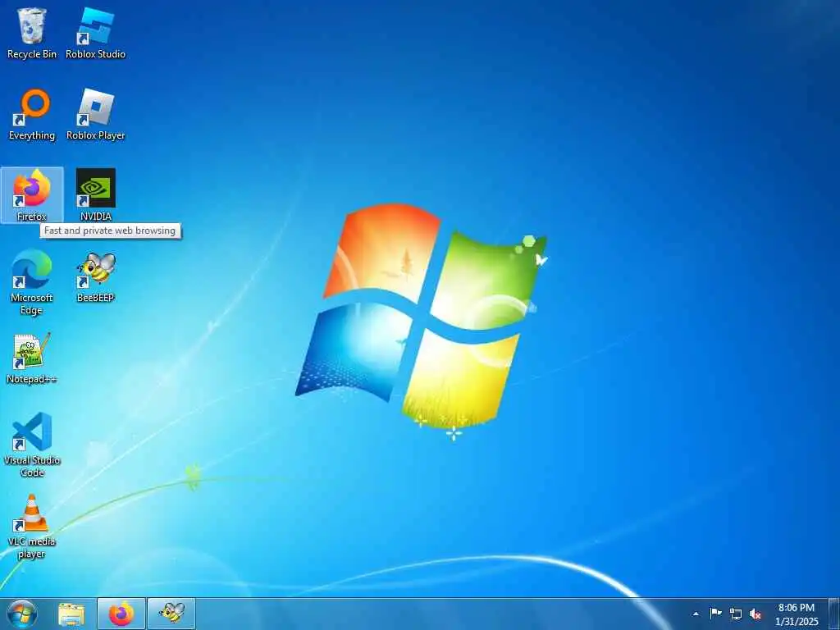Select the Recycle Bin desktop icon
840x630 pixels.
32,33
